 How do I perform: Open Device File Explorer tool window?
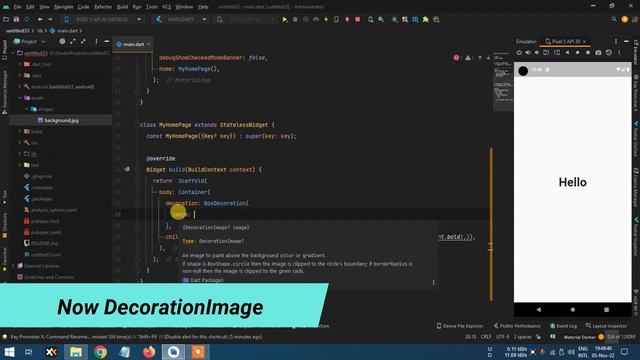(x=460, y=326)
